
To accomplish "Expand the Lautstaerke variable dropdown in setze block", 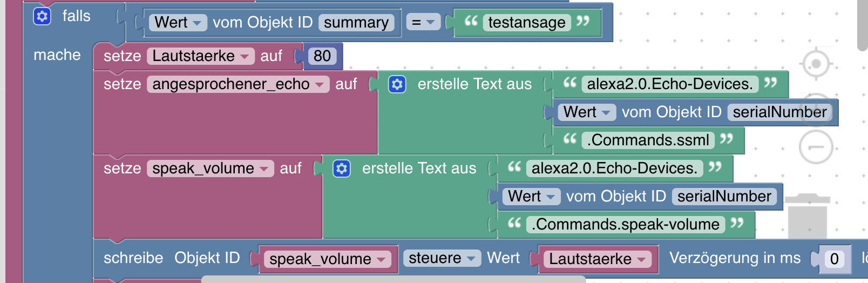I will [200, 56].
